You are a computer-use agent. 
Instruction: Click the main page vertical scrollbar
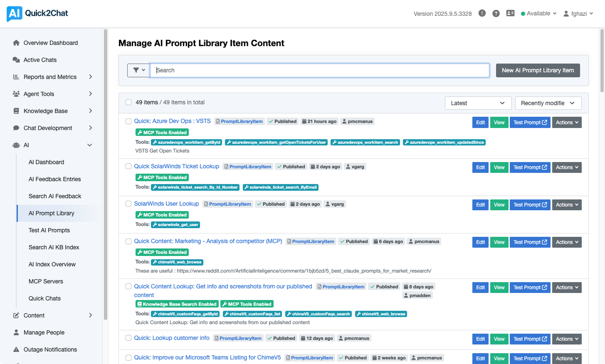click(x=602, y=62)
